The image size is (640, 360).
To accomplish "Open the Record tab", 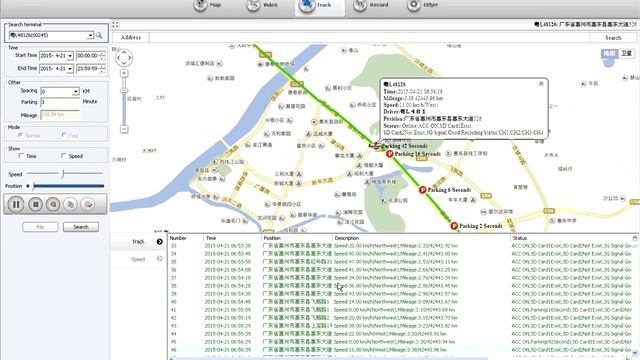I will (x=371, y=5).
